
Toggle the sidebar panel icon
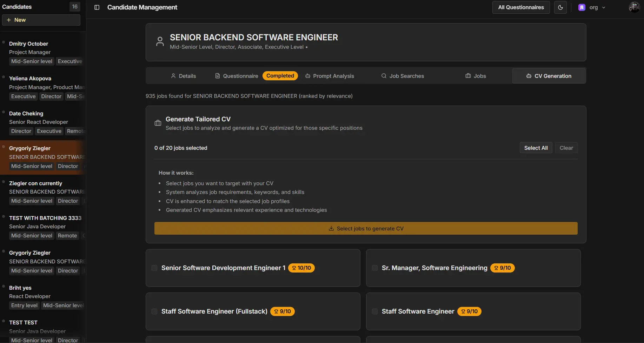(97, 7)
